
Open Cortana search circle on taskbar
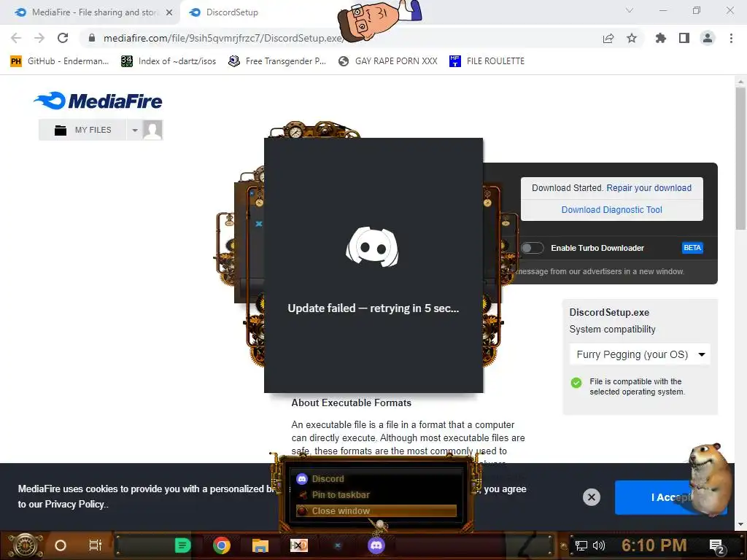(x=61, y=545)
